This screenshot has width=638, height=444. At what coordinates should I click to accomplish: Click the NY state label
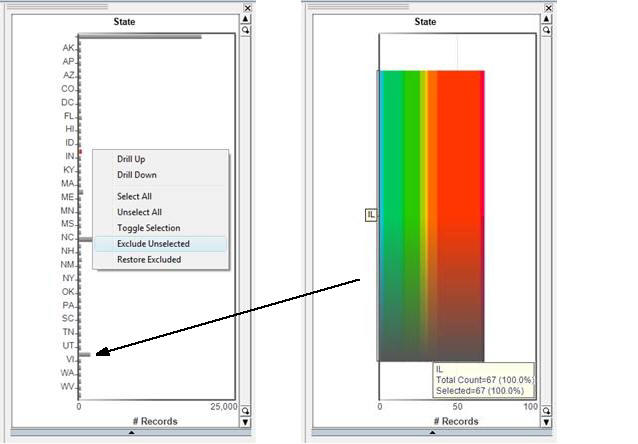68,278
